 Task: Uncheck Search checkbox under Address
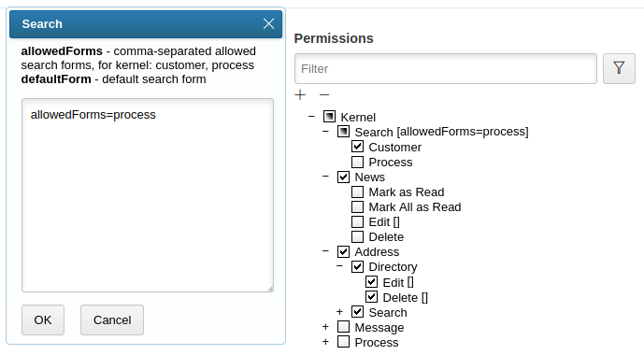point(357,312)
